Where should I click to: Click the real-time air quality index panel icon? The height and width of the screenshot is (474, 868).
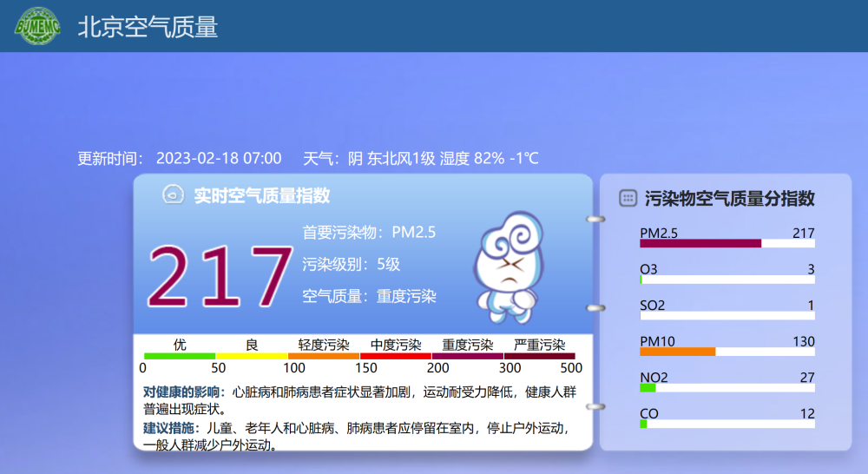pyautogui.click(x=172, y=195)
